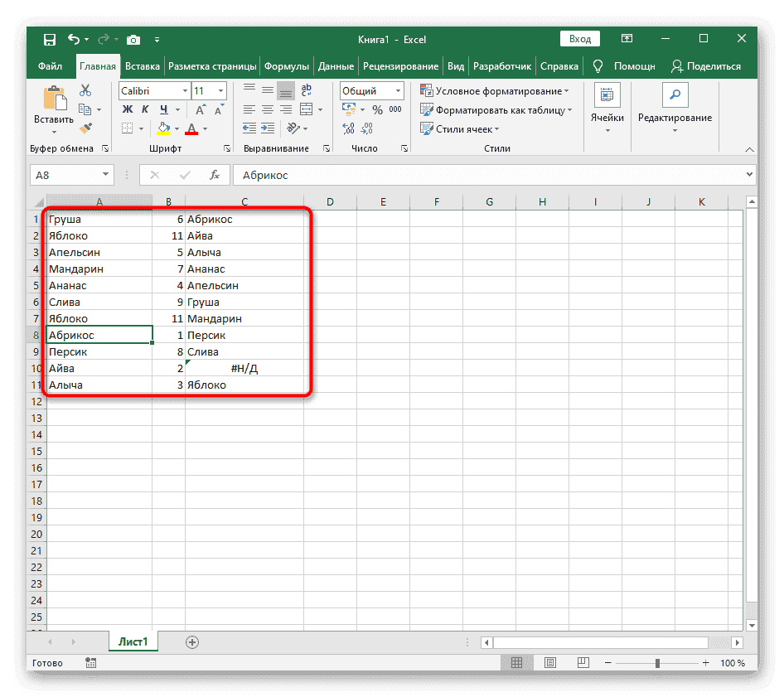Toggle italic К formatting
The width and height of the screenshot is (784, 697).
[x=146, y=109]
